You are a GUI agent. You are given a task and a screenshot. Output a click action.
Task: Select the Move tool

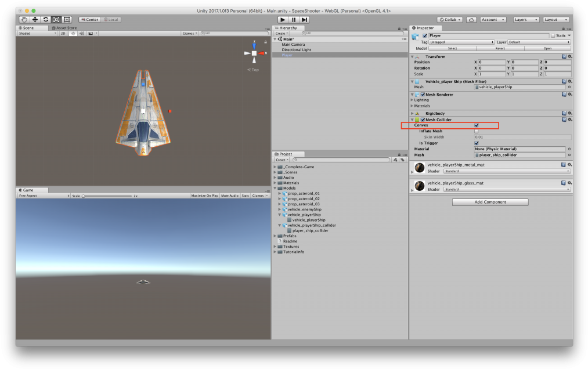(x=35, y=20)
